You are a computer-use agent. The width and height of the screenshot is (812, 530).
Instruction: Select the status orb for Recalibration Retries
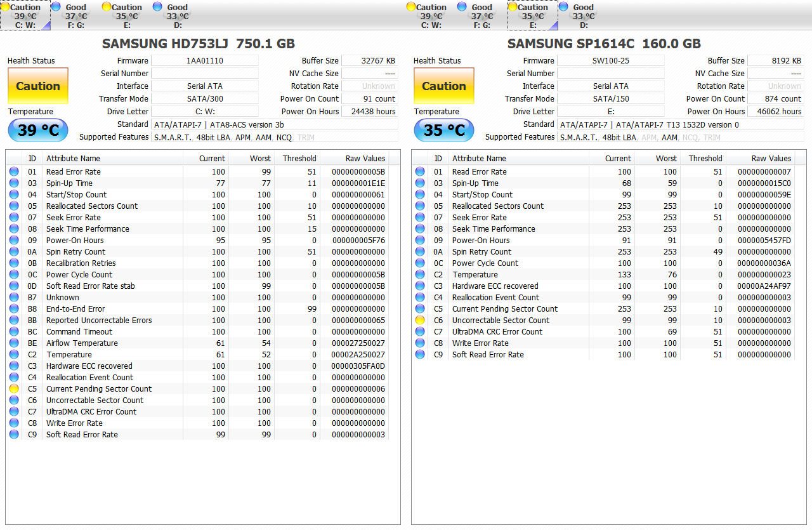[14, 263]
